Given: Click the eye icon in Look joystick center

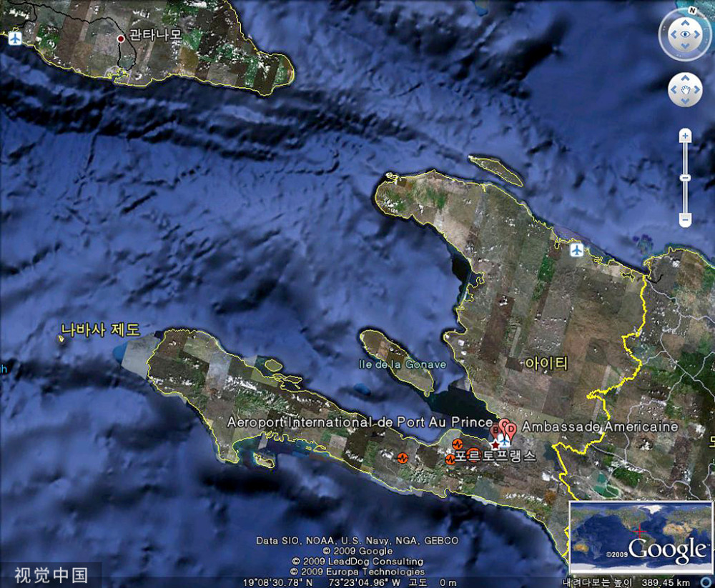Looking at the screenshot, I should [x=685, y=34].
